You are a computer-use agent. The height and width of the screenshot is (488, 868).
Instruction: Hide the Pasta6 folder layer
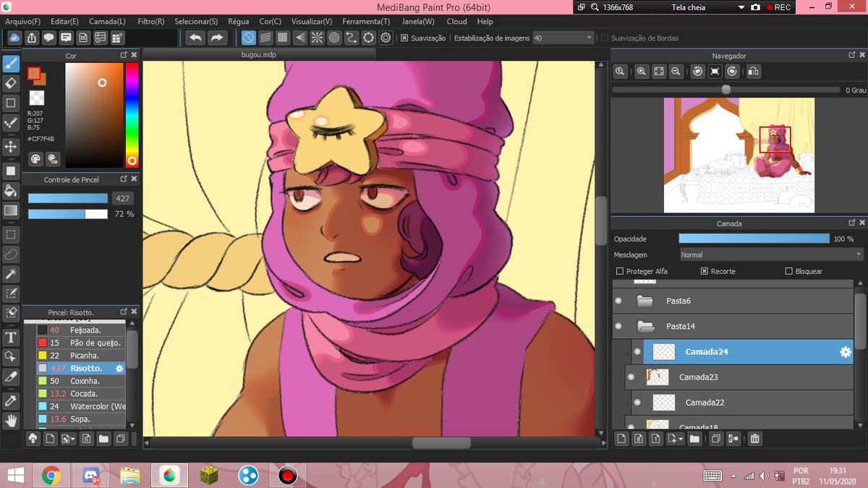point(618,301)
